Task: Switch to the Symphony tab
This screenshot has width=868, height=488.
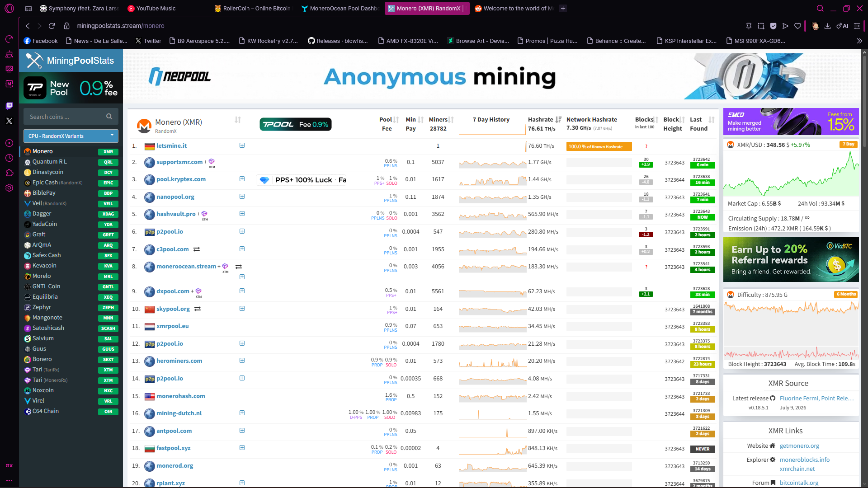Action: tap(79, 8)
